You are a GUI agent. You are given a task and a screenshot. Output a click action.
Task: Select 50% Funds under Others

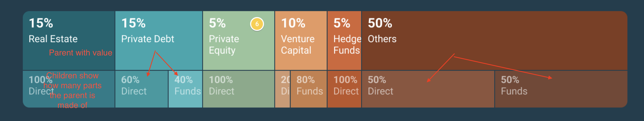(x=561, y=89)
